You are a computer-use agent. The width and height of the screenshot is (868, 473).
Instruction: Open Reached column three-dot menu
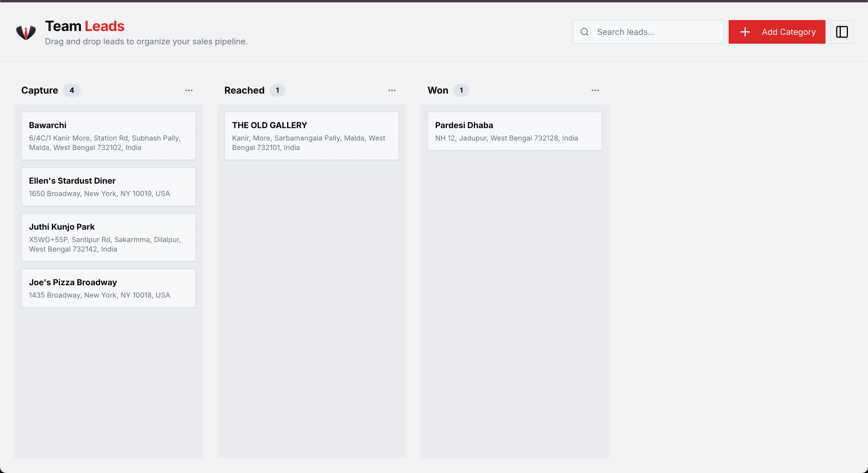(391, 90)
